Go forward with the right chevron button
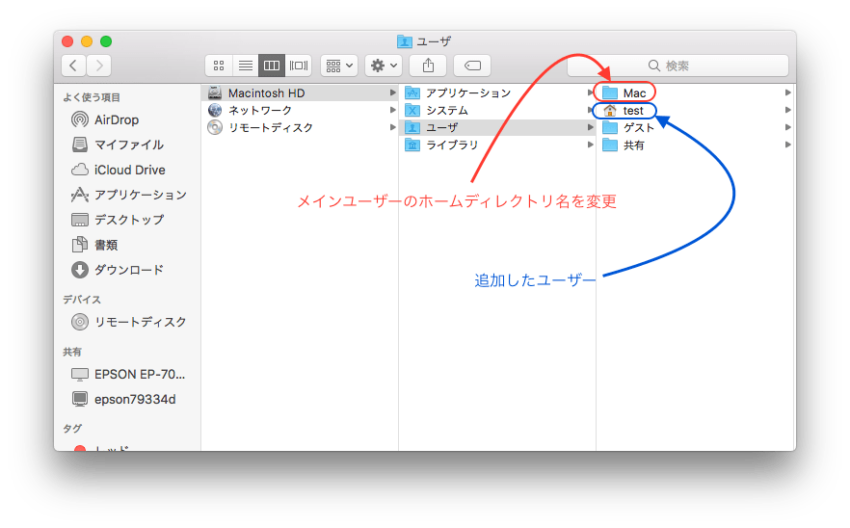This screenshot has width=850, height=528. click(99, 66)
